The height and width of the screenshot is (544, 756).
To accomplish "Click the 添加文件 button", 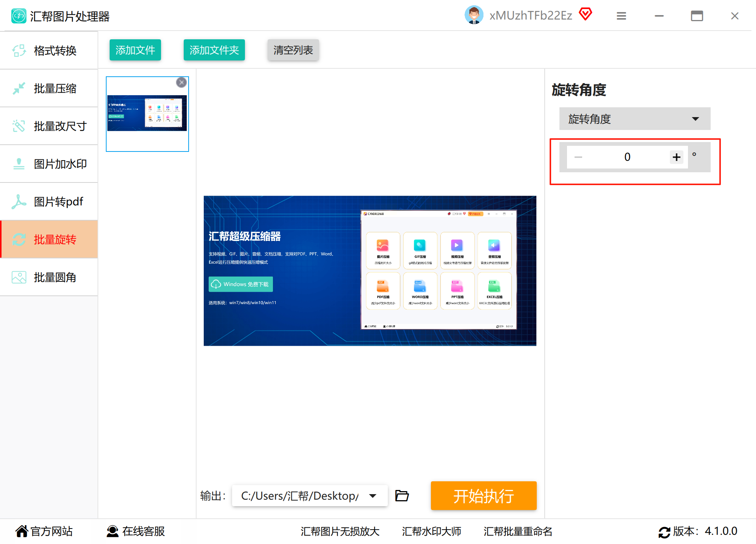I will click(135, 50).
